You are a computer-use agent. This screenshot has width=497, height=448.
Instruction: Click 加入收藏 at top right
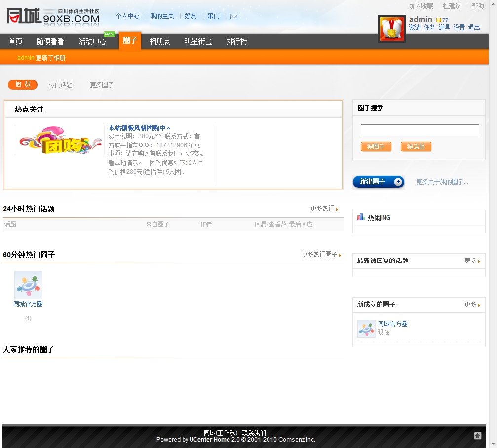pyautogui.click(x=421, y=6)
